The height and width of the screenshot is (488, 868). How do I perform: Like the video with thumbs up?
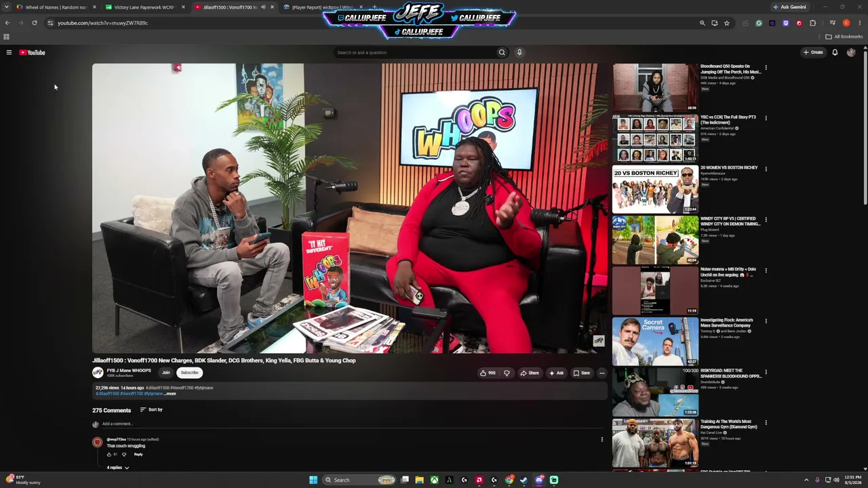coord(488,373)
